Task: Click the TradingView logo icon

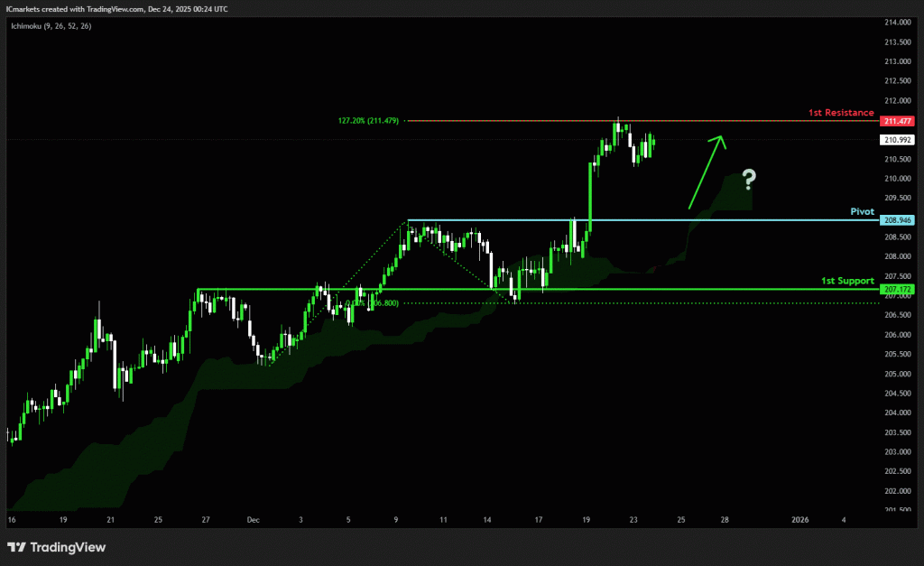Action: pyautogui.click(x=16, y=547)
